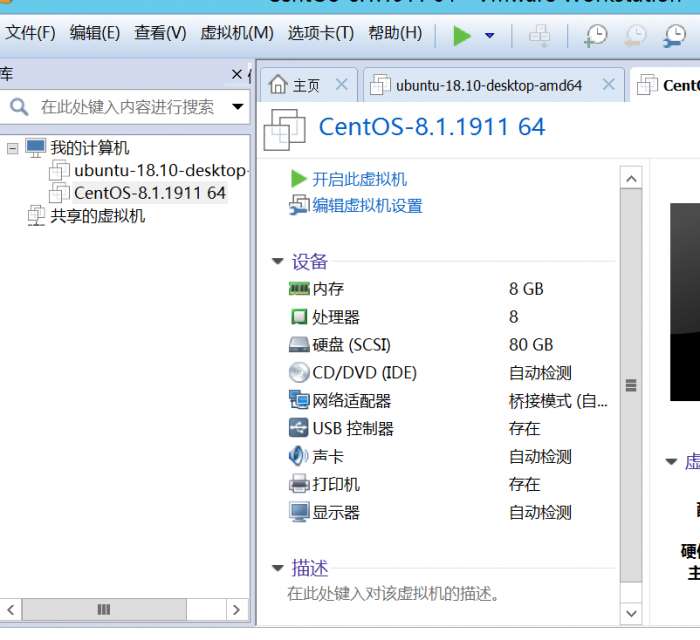Click the 桥接模式 network value
This screenshot has height=640, width=700.
(558, 400)
